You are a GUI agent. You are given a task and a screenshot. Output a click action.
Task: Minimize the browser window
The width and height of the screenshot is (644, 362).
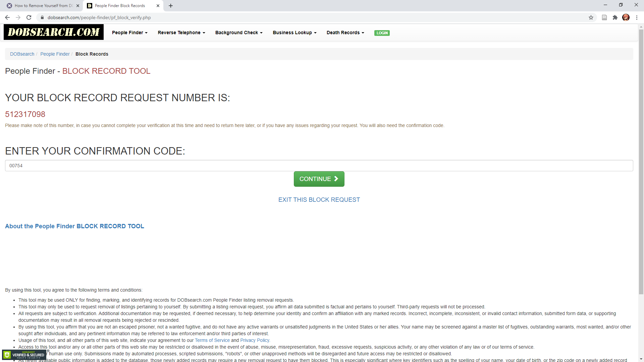(605, 5)
